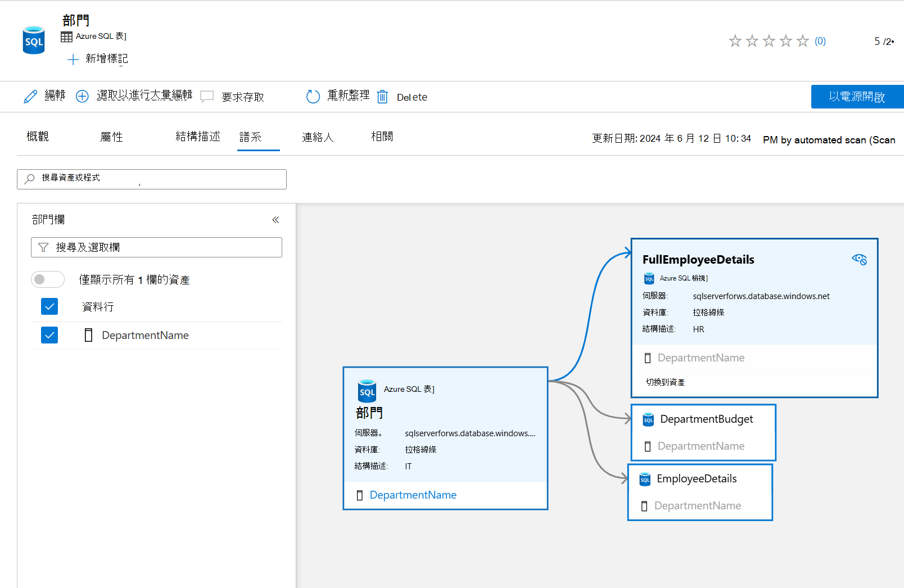The width and height of the screenshot is (904, 588).
Task: Click the SQL database icon beside 部門 title
Action: coord(34,39)
